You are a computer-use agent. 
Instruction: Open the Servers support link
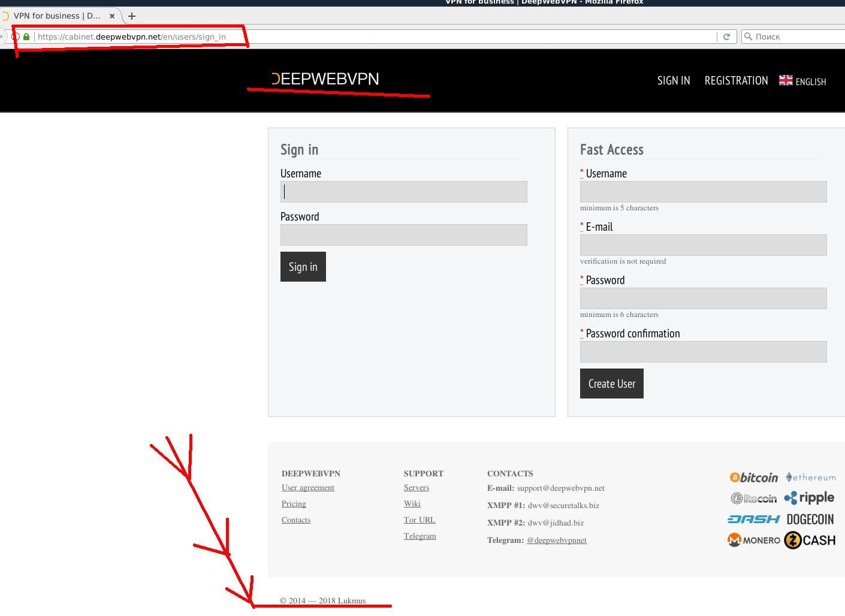coord(417,488)
